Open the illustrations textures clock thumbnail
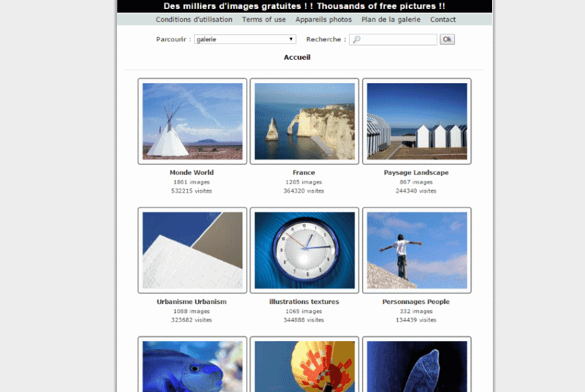 tap(304, 250)
